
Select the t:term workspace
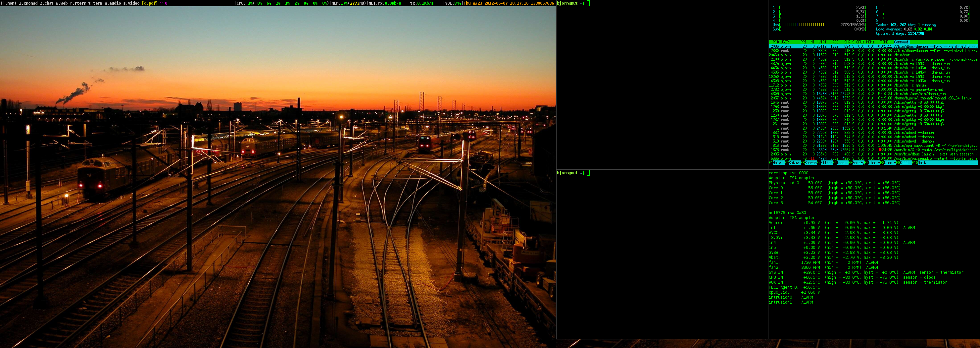(x=95, y=3)
